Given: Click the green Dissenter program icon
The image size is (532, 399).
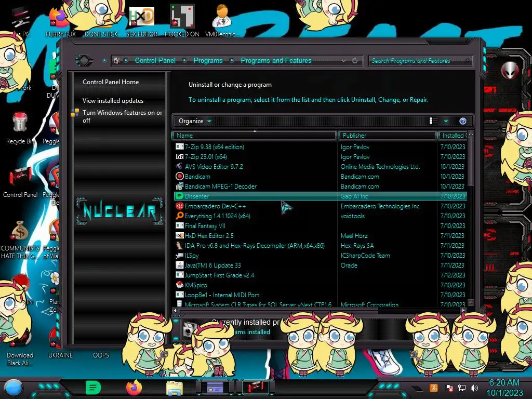Looking at the screenshot, I should point(179,196).
